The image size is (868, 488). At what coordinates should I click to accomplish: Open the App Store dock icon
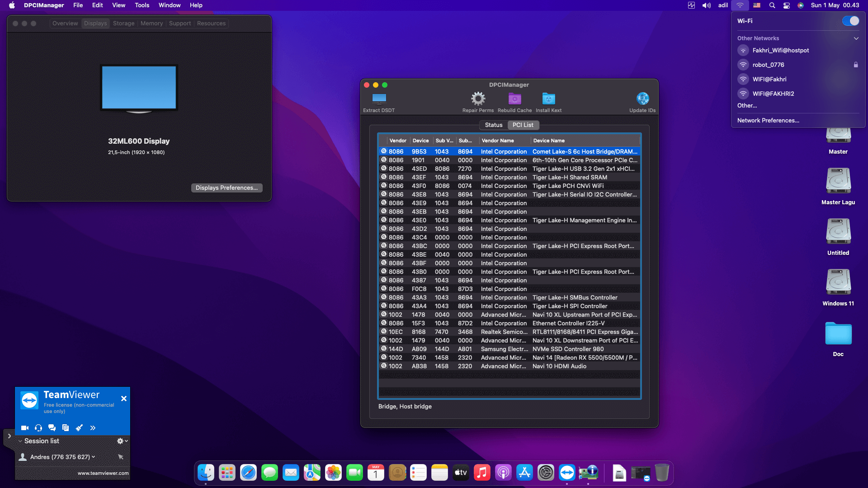525,473
